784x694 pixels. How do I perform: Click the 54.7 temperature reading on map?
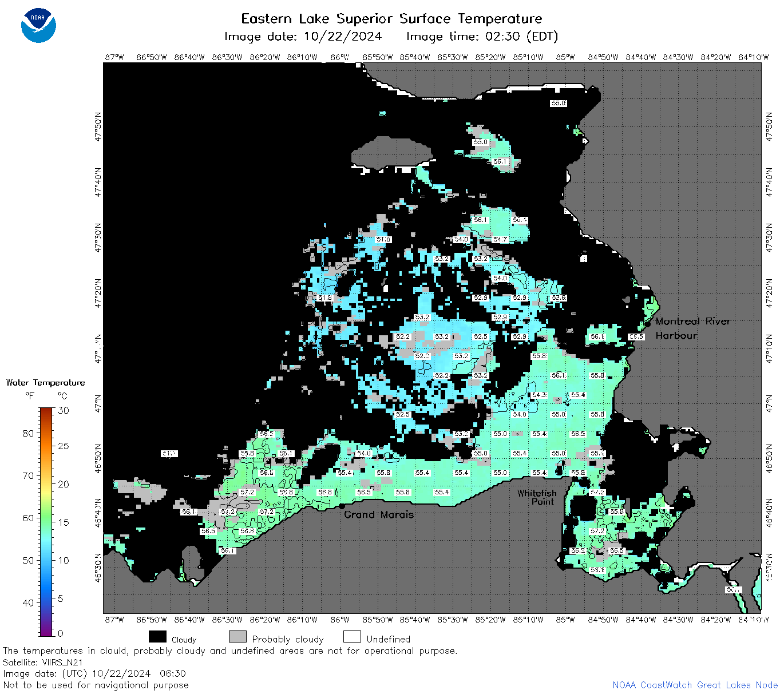pos(500,239)
